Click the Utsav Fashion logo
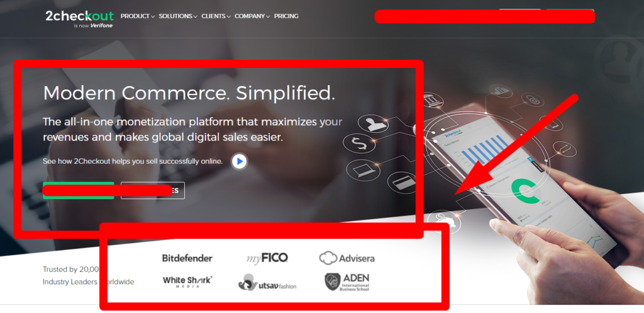This screenshot has height=313, width=644. click(267, 283)
